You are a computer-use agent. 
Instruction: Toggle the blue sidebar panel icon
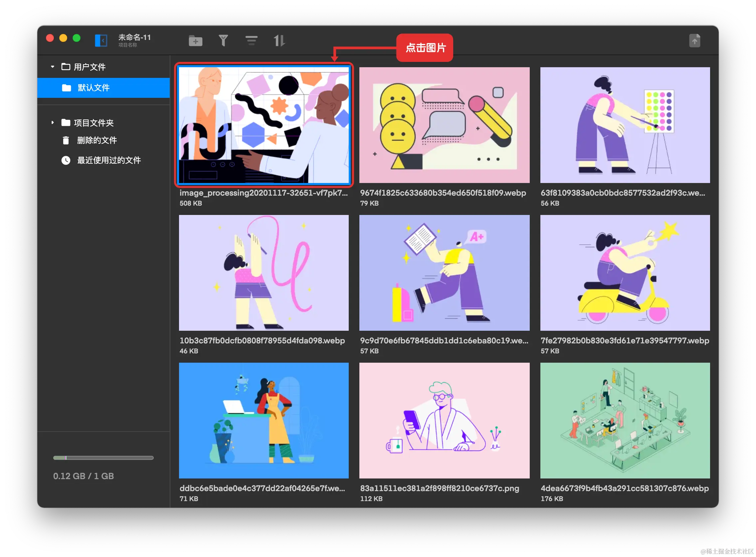tap(101, 41)
